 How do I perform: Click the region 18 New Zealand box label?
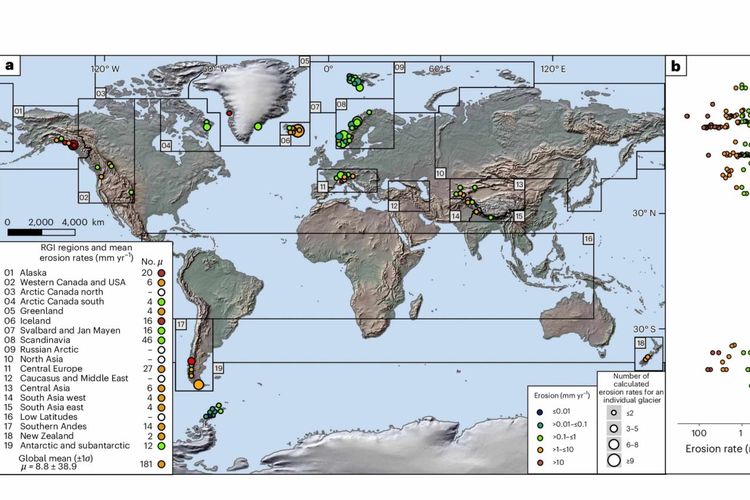click(640, 343)
